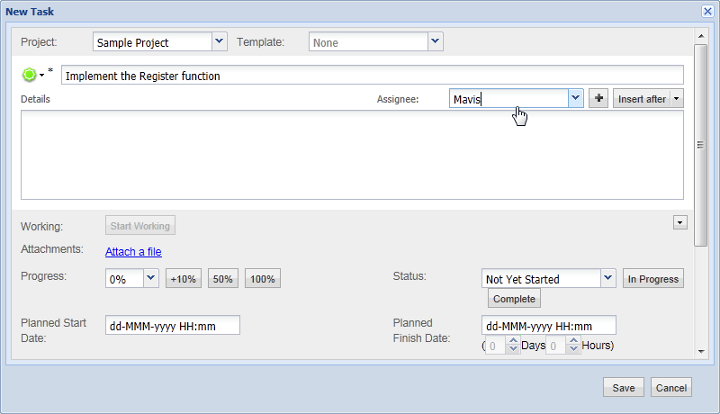Click the Start Working button
720x414 pixels.
[x=140, y=225]
